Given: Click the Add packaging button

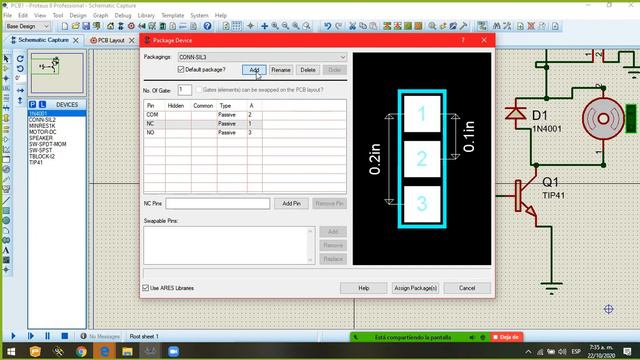Looking at the screenshot, I should tap(254, 70).
